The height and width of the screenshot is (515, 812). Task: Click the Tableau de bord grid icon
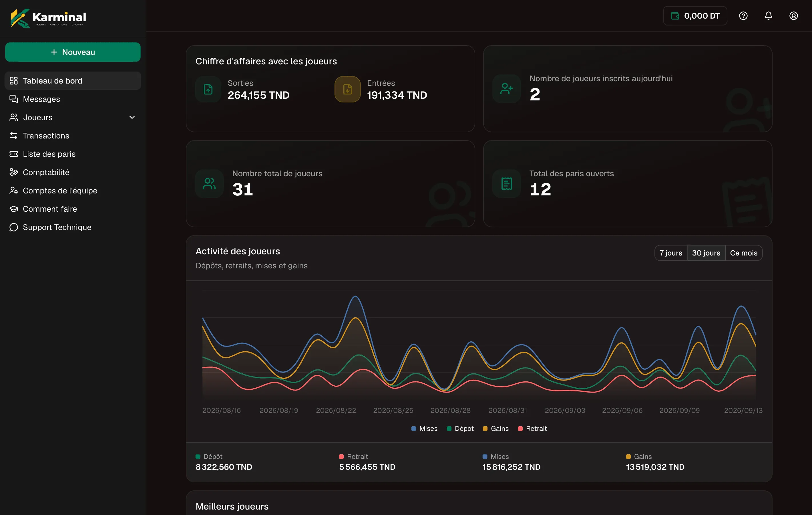tap(13, 81)
